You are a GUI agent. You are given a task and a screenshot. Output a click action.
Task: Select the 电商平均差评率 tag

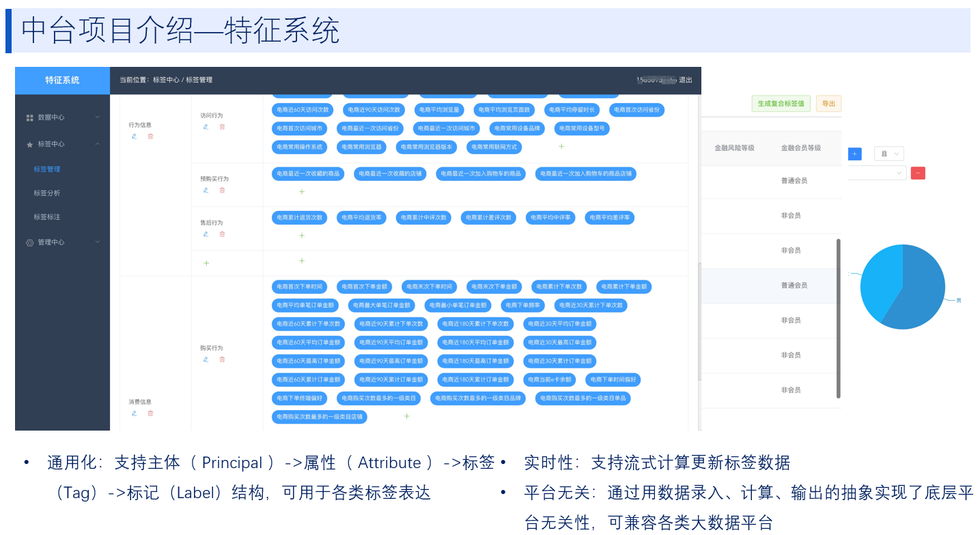[610, 218]
